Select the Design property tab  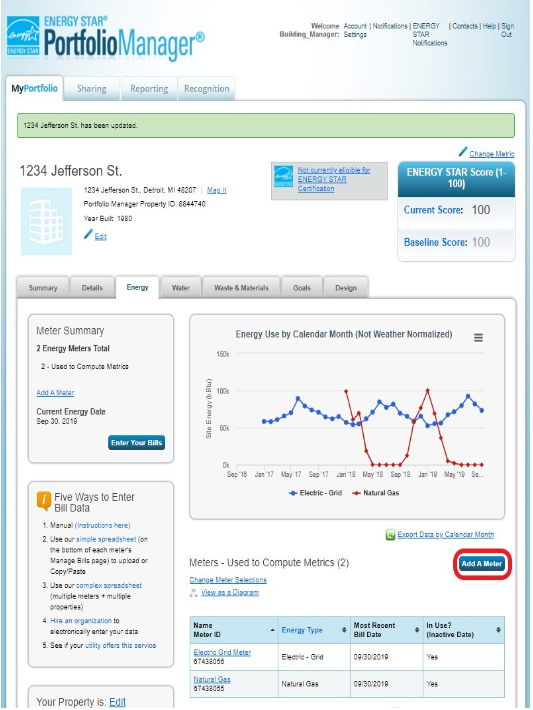point(346,288)
